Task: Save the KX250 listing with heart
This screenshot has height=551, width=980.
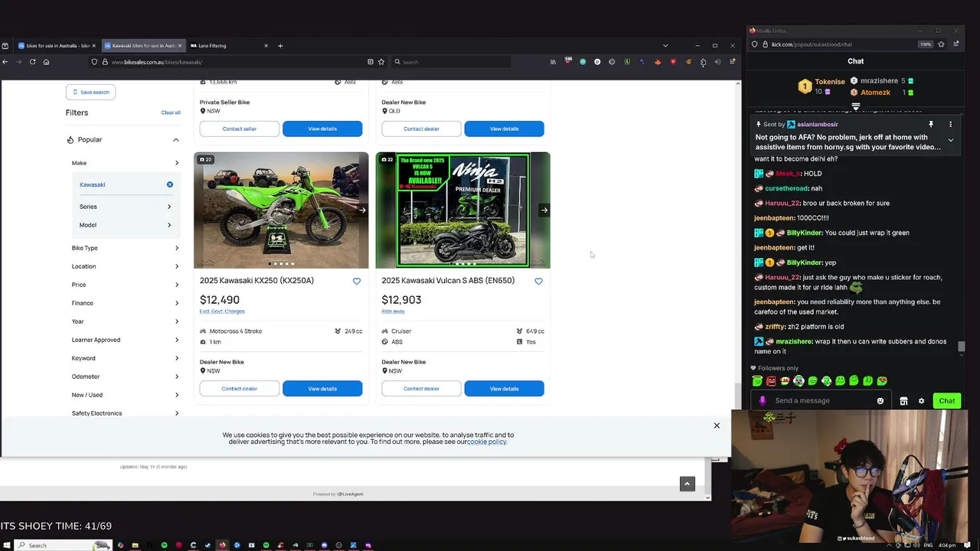Action: pos(357,281)
